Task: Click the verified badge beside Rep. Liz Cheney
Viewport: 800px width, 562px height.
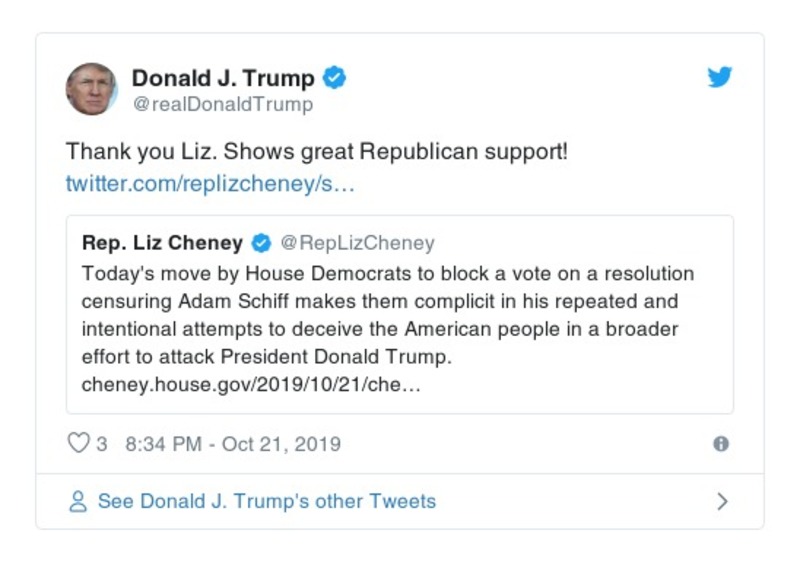Action: coord(260,243)
